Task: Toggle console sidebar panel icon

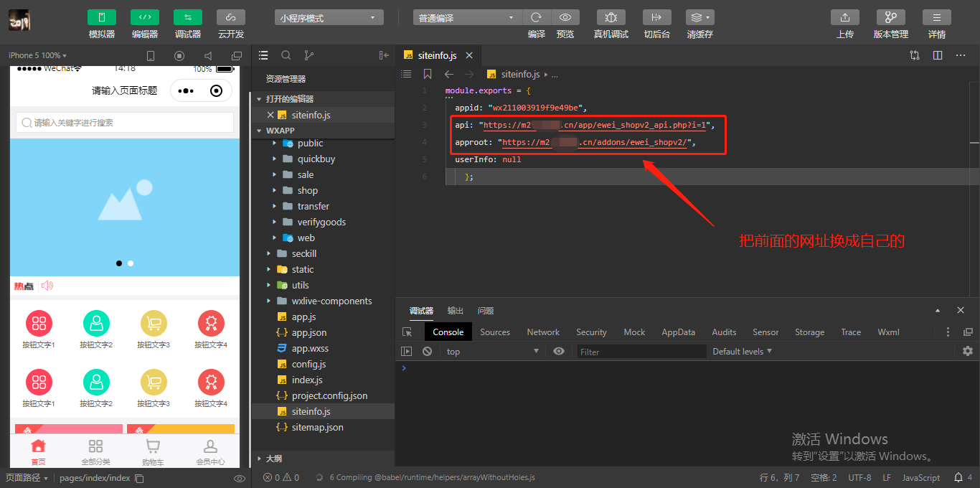Action: [407, 352]
